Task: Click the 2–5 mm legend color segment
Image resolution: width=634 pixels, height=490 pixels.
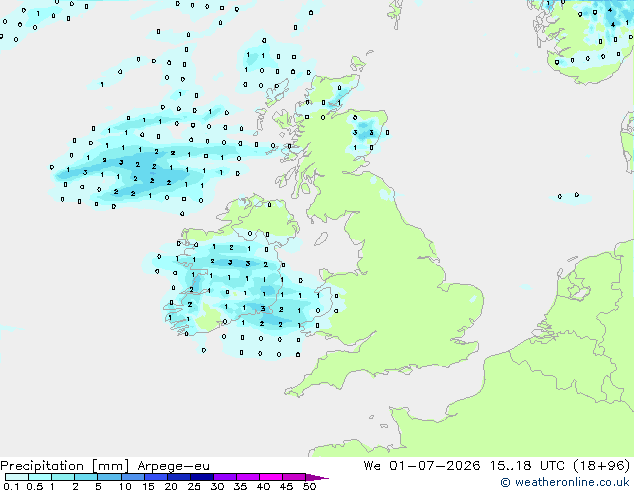Action: 86,477
